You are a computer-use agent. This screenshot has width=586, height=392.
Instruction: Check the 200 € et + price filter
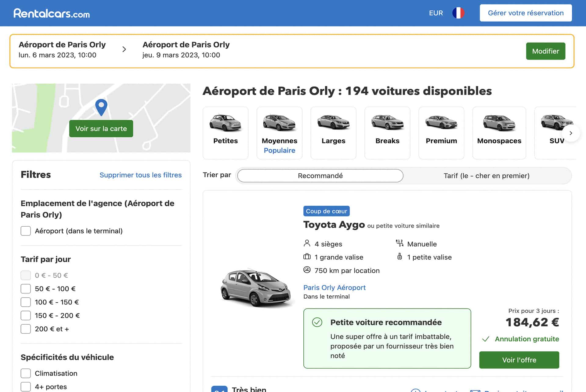pyautogui.click(x=26, y=329)
